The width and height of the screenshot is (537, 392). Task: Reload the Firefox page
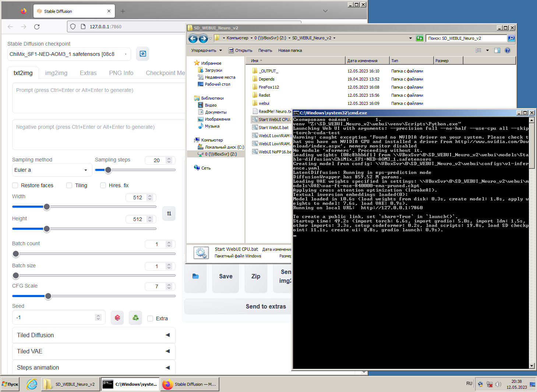37,26
